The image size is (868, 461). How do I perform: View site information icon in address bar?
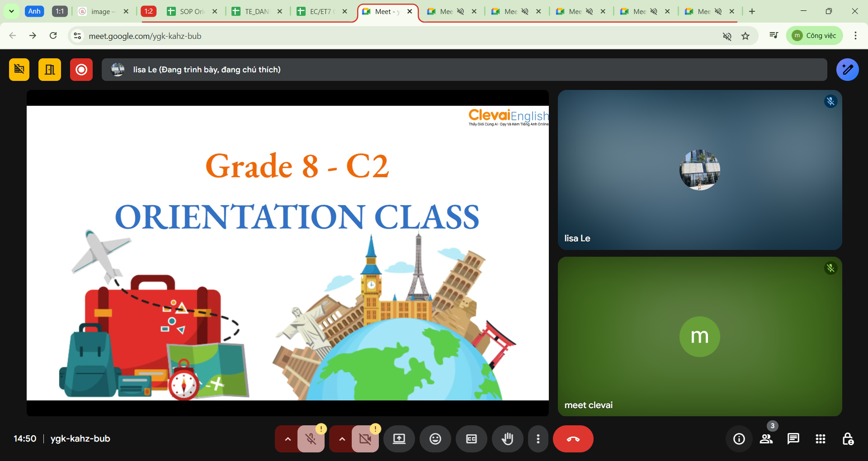(77, 36)
